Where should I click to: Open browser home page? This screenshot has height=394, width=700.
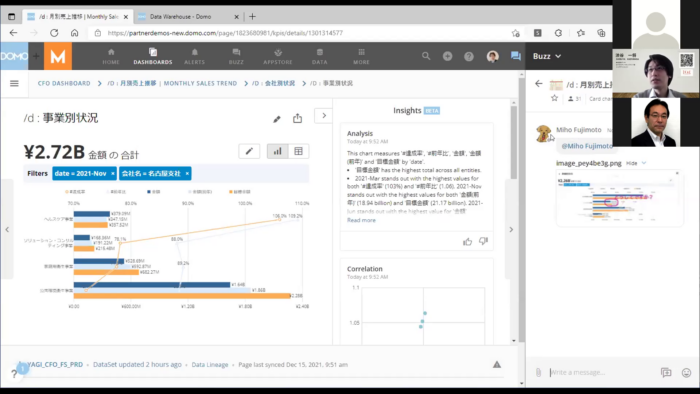(75, 33)
